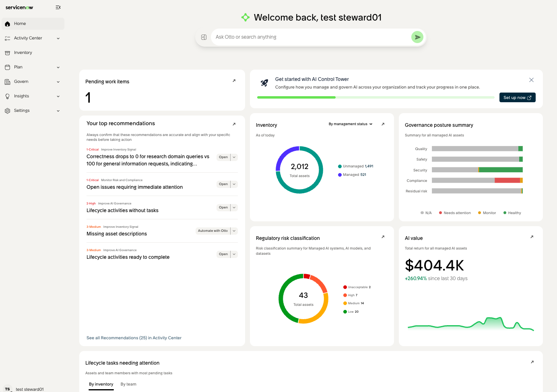Open Pending work items expand arrow
Viewport: 557px width, 392px height.
234,81
